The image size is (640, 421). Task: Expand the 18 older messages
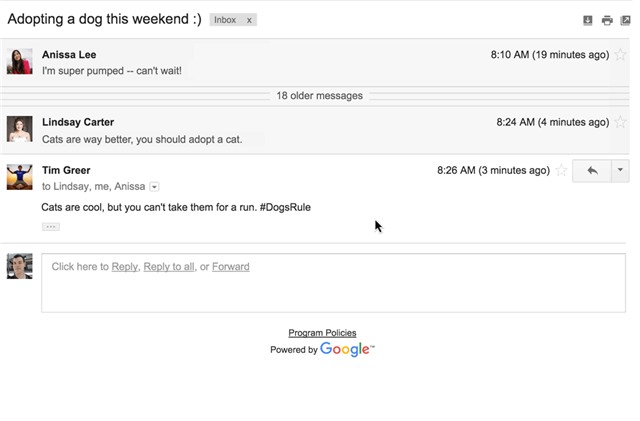point(319,96)
